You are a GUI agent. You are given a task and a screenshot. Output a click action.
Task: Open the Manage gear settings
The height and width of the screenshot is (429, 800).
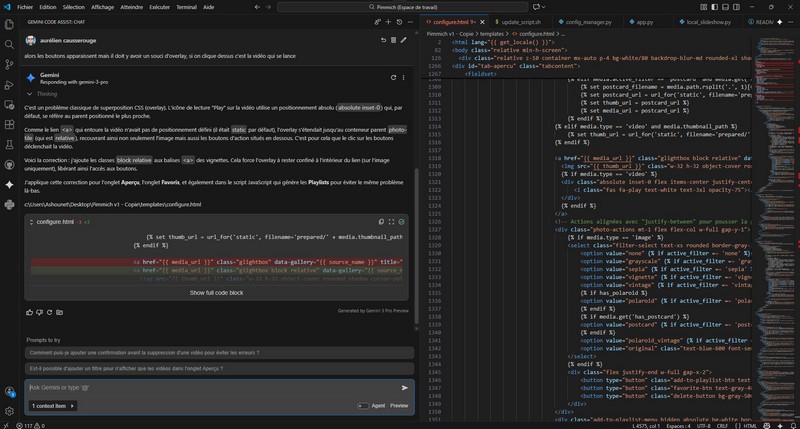tap(9, 411)
